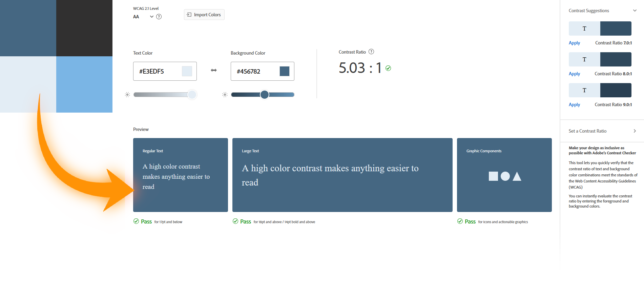
Task: Apply the 9.0:1 contrast ratio suggestion
Action: [x=574, y=105]
